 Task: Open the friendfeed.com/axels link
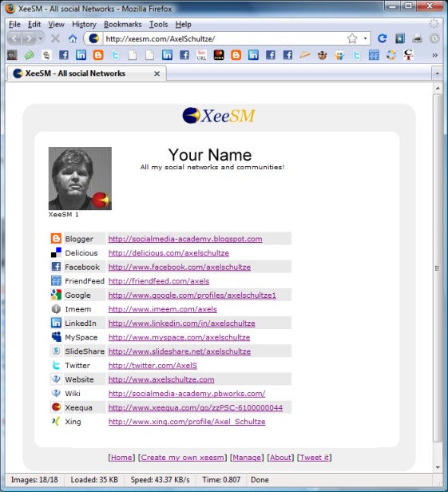[x=159, y=281]
